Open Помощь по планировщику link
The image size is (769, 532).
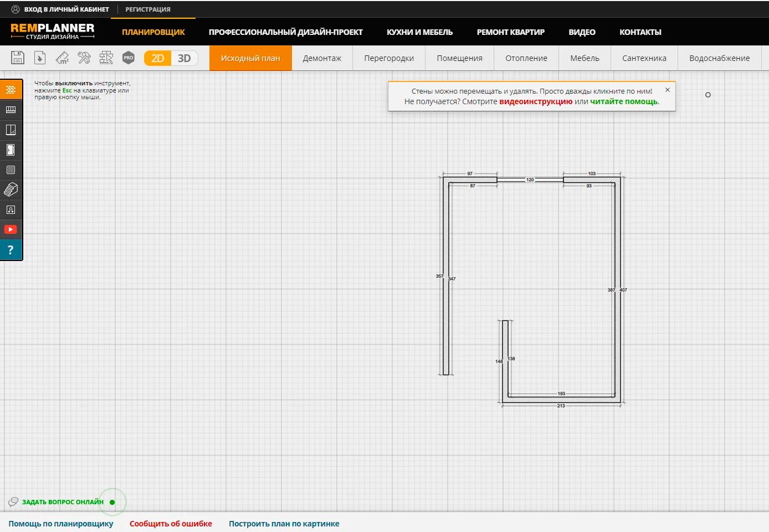pos(61,524)
